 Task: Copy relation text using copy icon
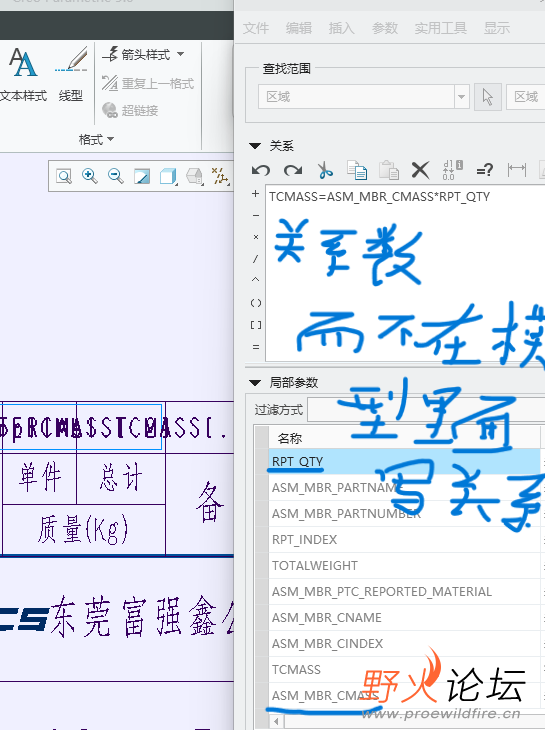pyautogui.click(x=357, y=170)
